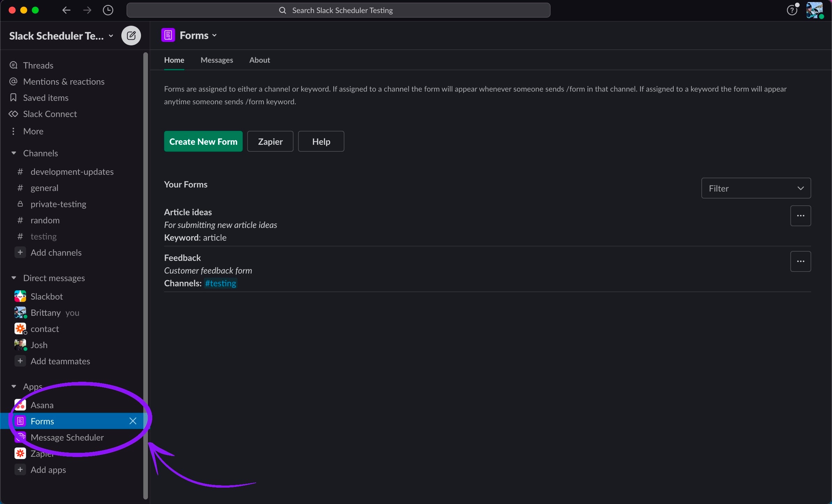Click the Search Slack Scheduler Testing field
This screenshot has width=832, height=504.
coord(338,10)
